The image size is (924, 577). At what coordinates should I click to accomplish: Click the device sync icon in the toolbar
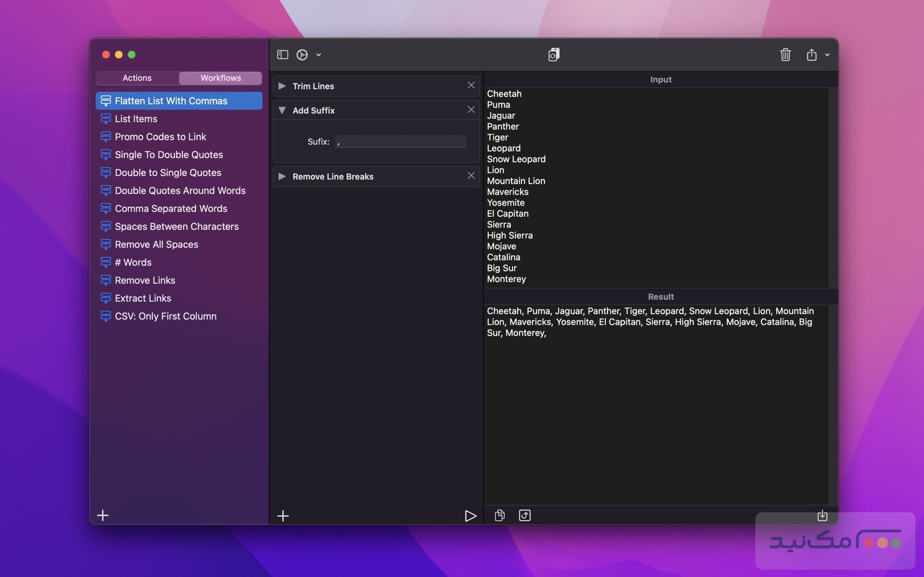click(x=554, y=55)
